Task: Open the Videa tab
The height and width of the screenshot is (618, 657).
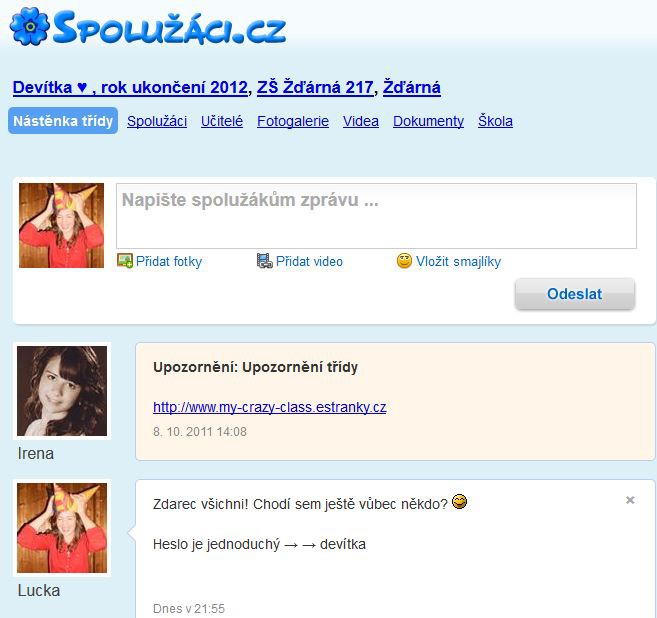Action: (x=361, y=121)
